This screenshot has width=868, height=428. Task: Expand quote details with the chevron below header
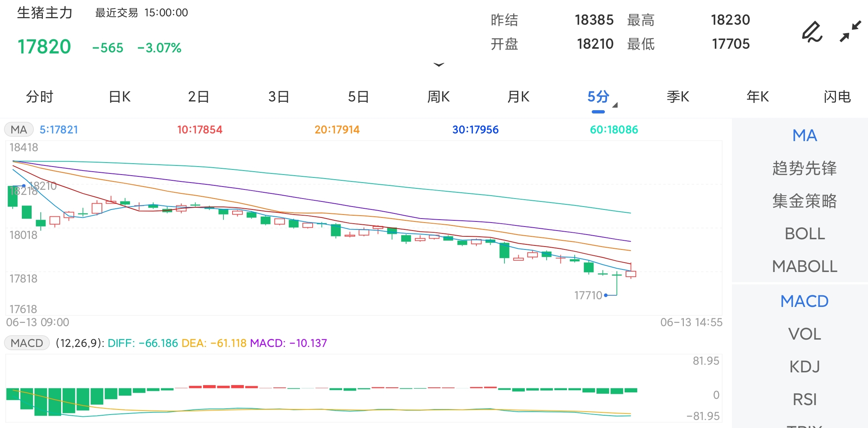pyautogui.click(x=439, y=65)
